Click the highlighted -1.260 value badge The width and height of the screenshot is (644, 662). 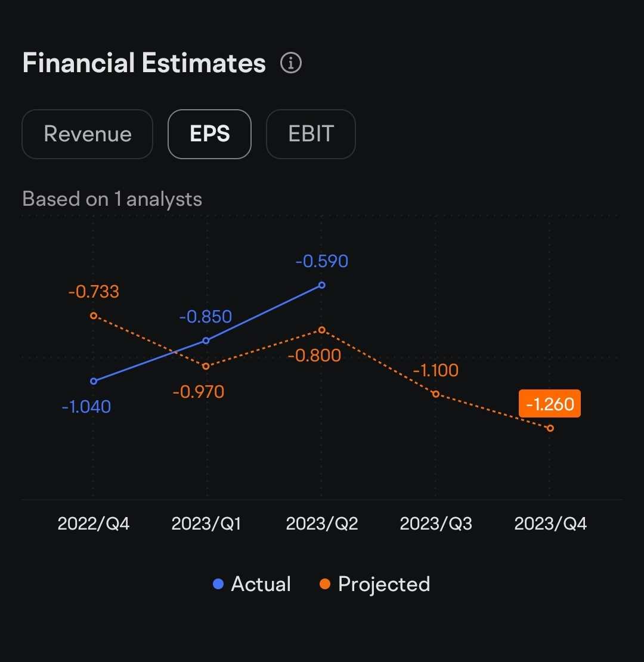coord(549,403)
